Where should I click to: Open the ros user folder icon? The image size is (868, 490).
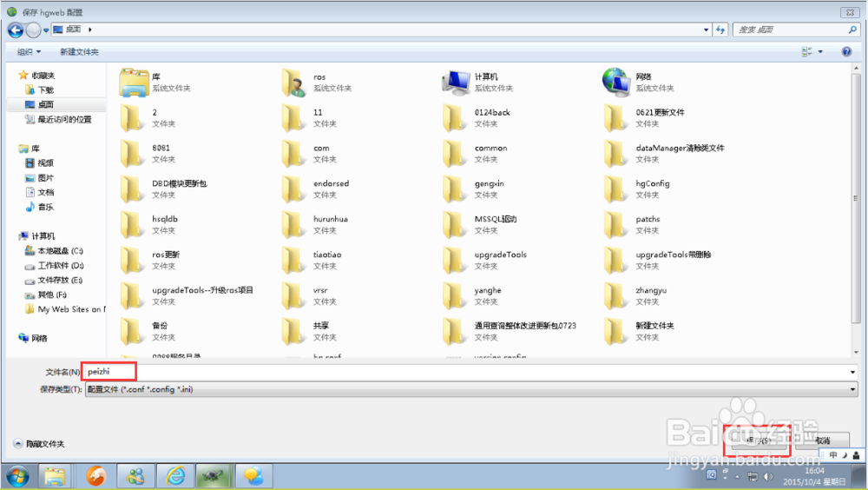tap(294, 82)
